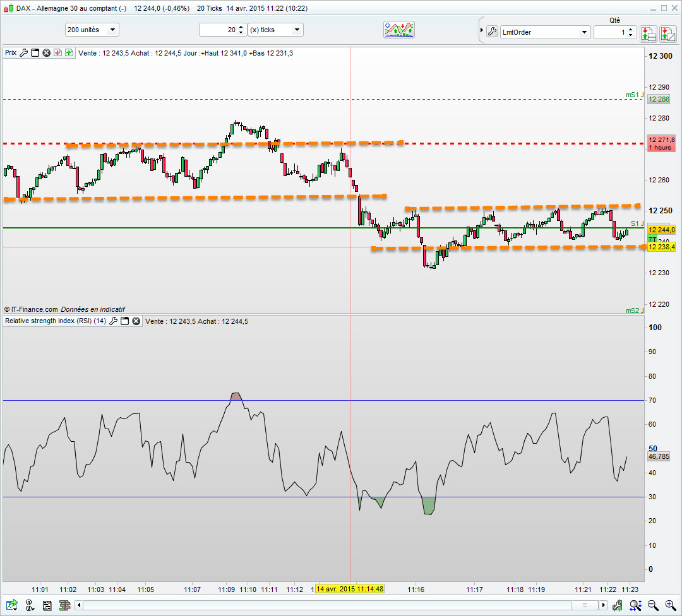The height and width of the screenshot is (616, 682).
Task: Open the indicators and trading systems button
Action: (398, 30)
